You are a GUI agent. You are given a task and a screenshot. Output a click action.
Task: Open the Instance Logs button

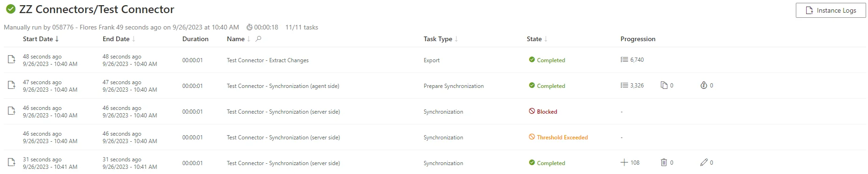(831, 10)
